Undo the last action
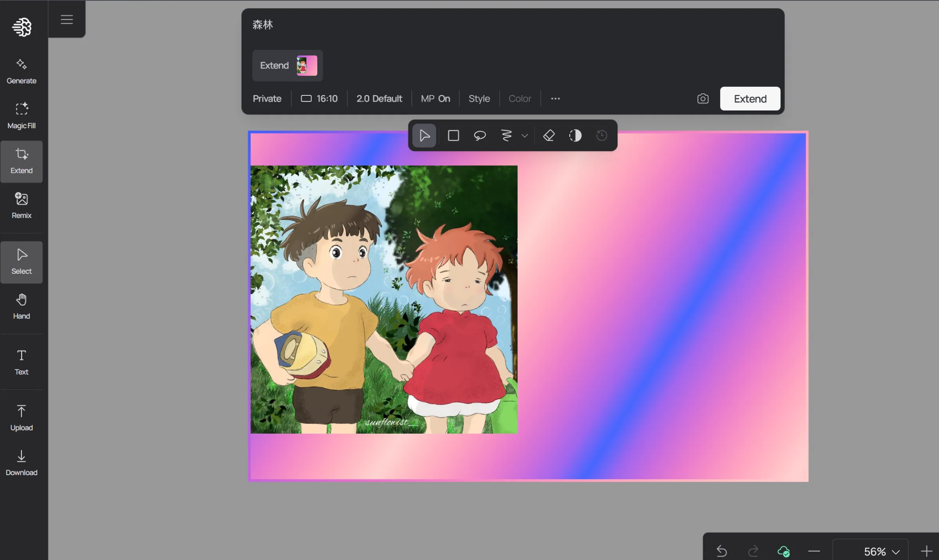 (722, 551)
